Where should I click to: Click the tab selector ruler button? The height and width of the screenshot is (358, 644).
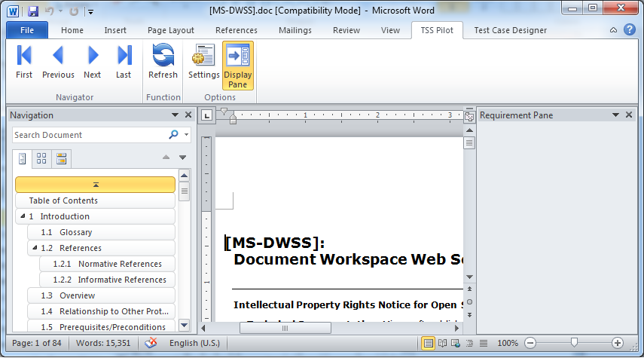(207, 116)
